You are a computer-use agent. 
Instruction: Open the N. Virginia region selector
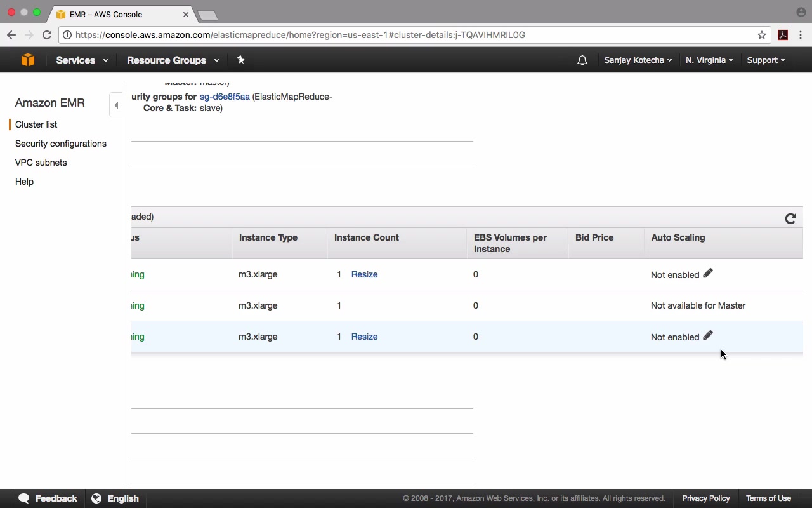(709, 60)
